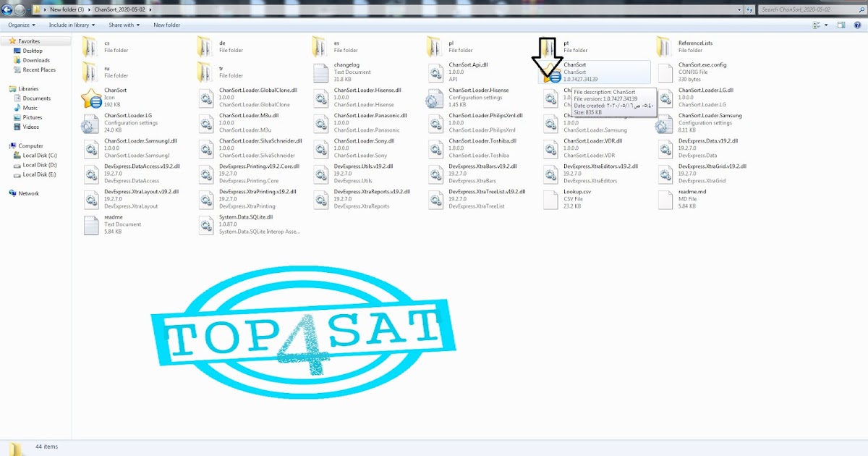Screen dimensions: 868x456
Task: Open the Include in library dropdown
Action: pos(72,25)
